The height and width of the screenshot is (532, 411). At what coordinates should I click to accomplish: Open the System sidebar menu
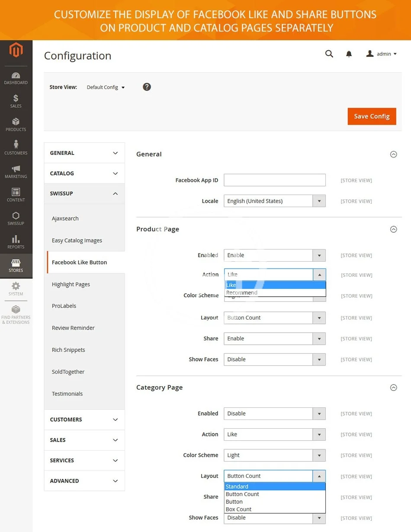pyautogui.click(x=16, y=289)
